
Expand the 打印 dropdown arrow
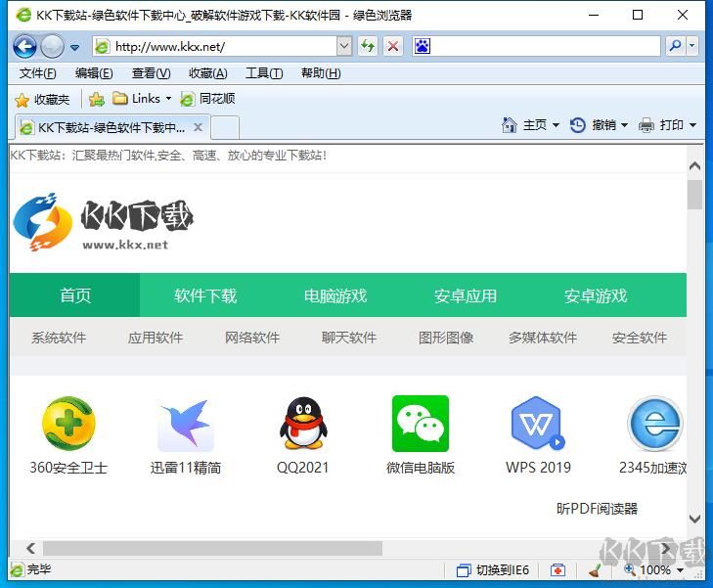pyautogui.click(x=692, y=125)
